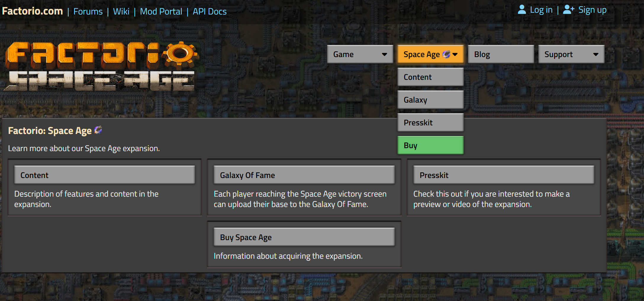The width and height of the screenshot is (644, 301).
Task: Click the Log in link
Action: click(541, 10)
